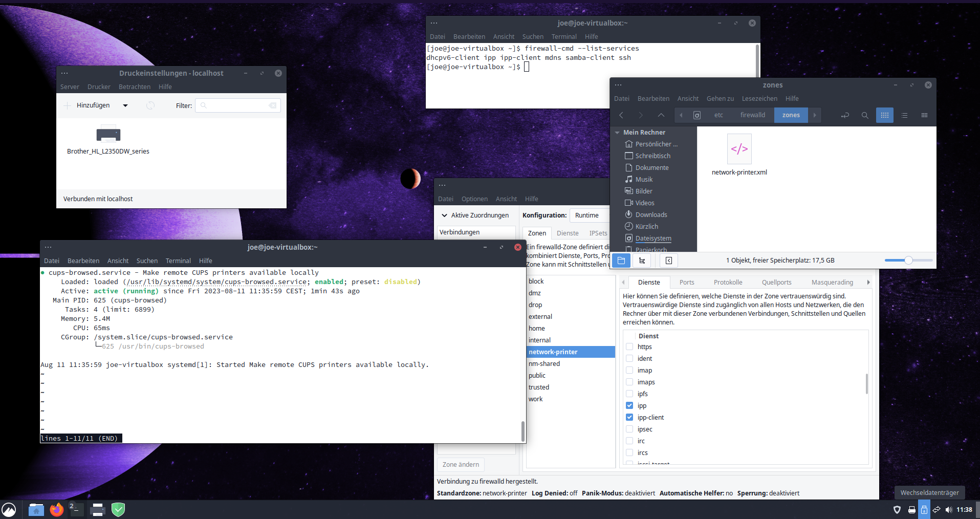Switch file manager to compact icon view
This screenshot has width=980, height=519.
pos(924,115)
